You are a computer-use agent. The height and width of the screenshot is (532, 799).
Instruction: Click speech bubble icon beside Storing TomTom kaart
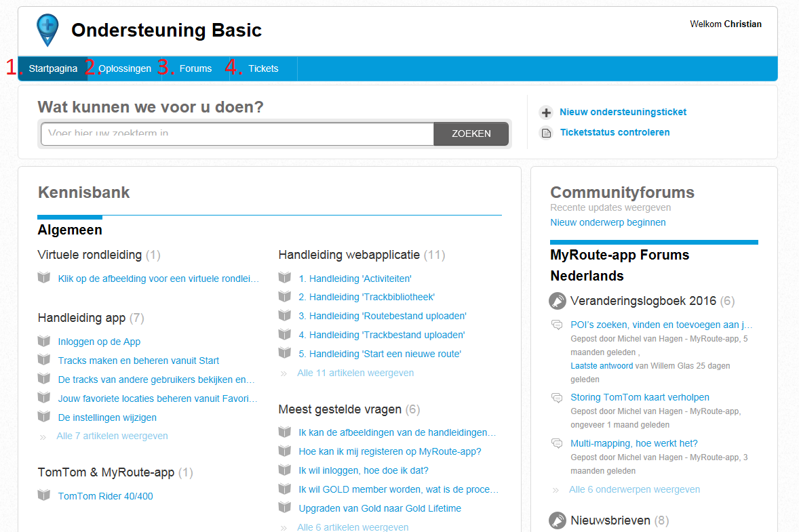point(557,398)
